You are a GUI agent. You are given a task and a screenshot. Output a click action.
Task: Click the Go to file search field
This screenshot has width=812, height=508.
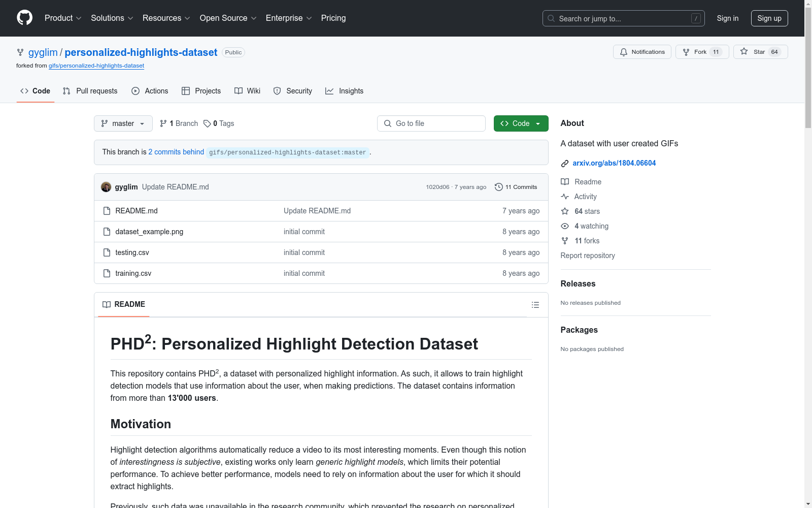[x=431, y=123]
